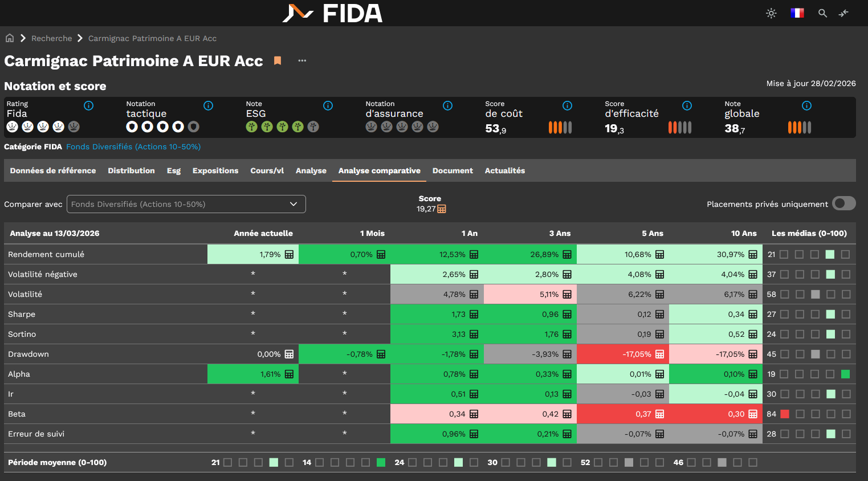
Task: Switch theme with the sun icon
Action: pyautogui.click(x=771, y=13)
